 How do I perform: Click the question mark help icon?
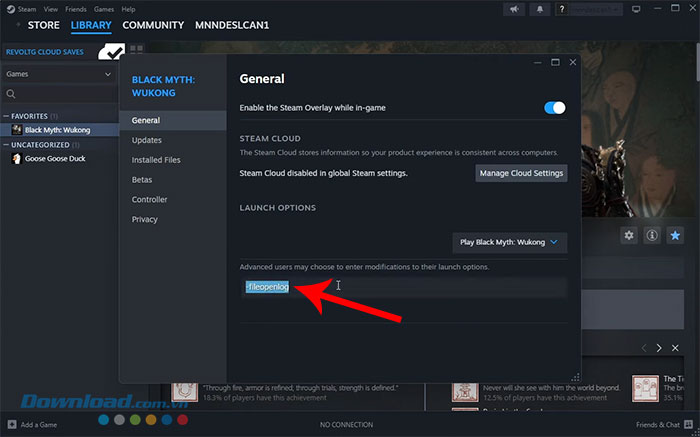pyautogui.click(x=562, y=9)
